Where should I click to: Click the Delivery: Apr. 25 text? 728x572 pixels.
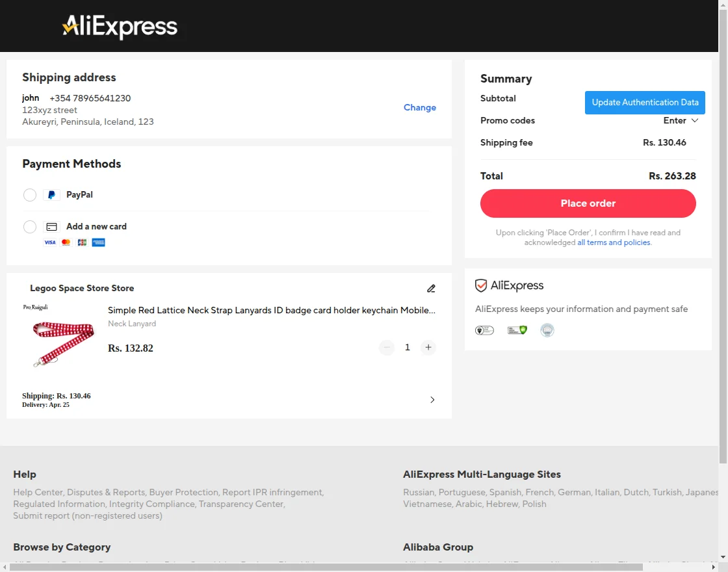pyautogui.click(x=45, y=405)
